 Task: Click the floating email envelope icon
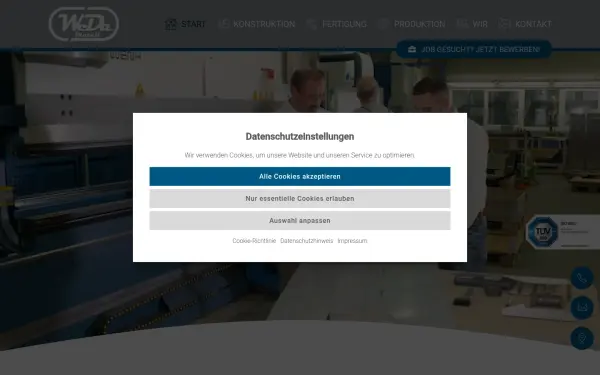(582, 308)
